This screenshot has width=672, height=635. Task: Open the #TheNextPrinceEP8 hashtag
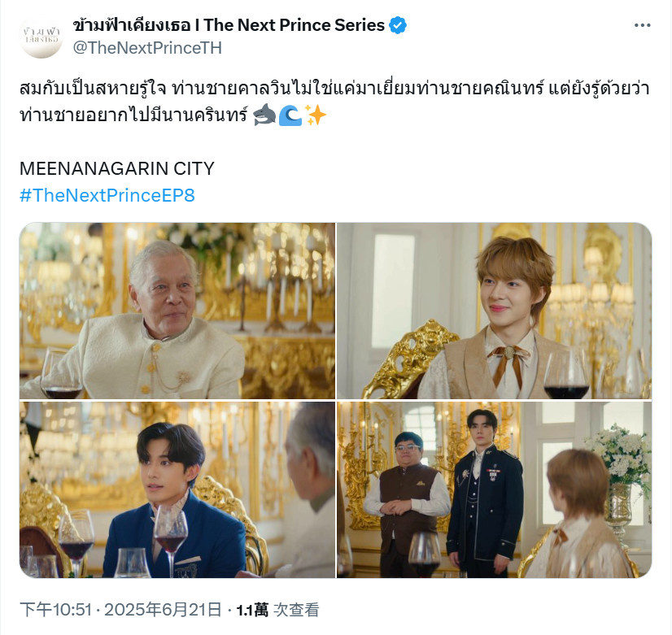107,195
